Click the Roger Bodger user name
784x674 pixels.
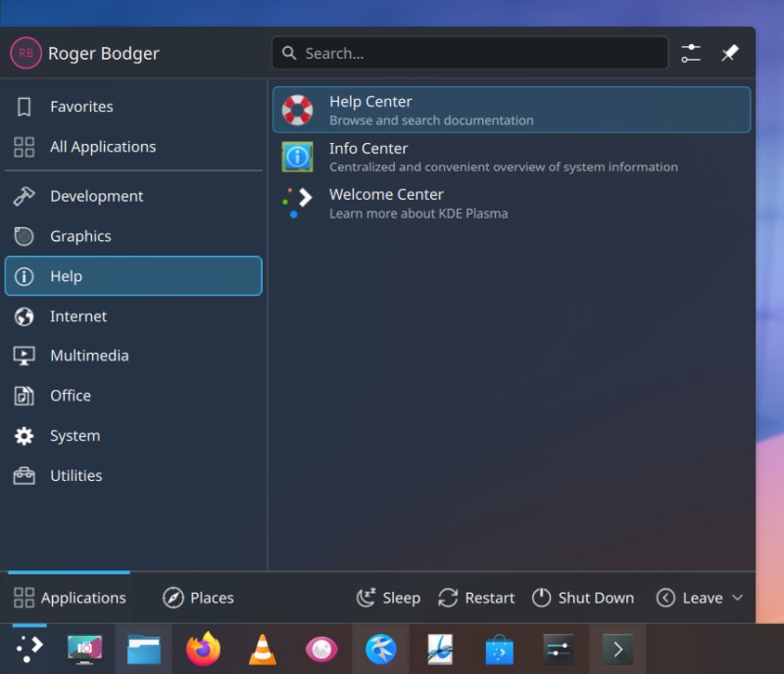point(104,54)
